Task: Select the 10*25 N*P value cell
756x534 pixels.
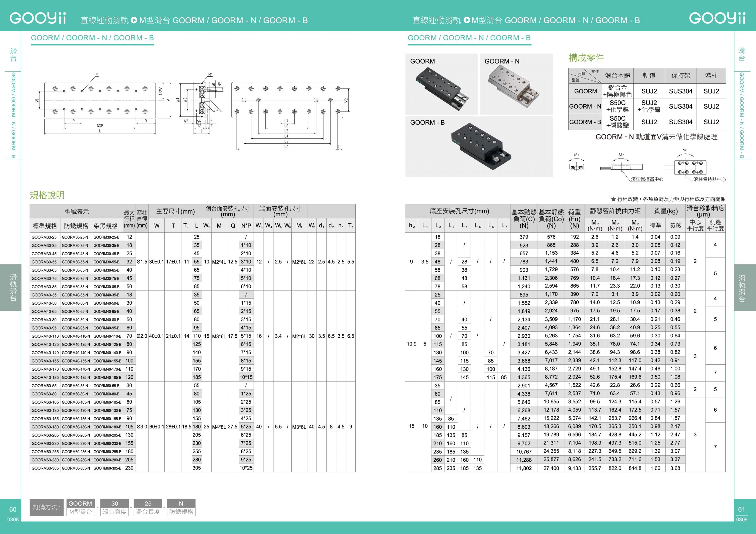Action: (246, 468)
